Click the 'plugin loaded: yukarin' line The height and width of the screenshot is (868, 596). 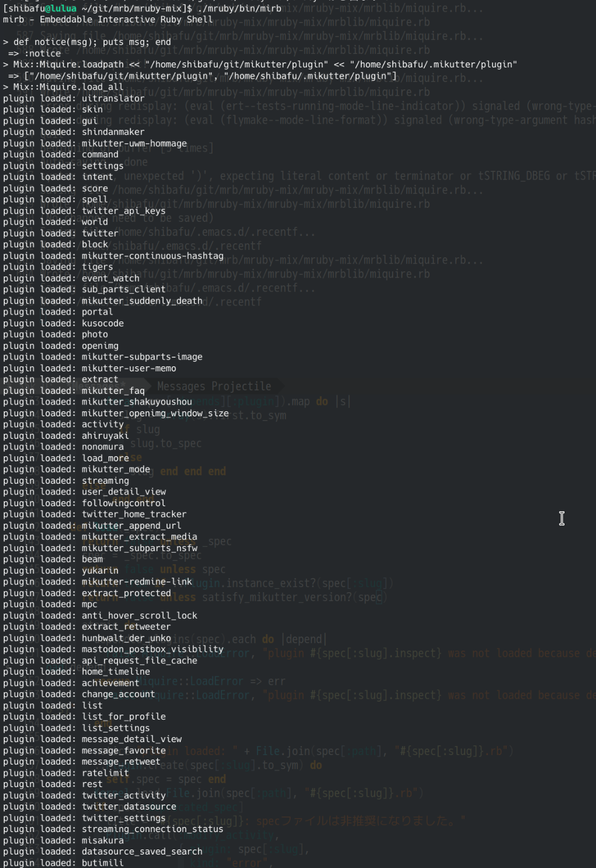click(x=61, y=570)
